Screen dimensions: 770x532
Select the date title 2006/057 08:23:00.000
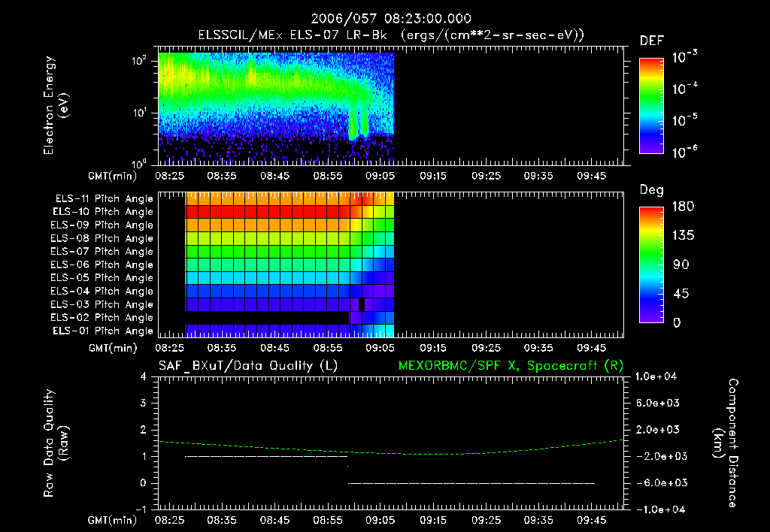[x=391, y=19]
